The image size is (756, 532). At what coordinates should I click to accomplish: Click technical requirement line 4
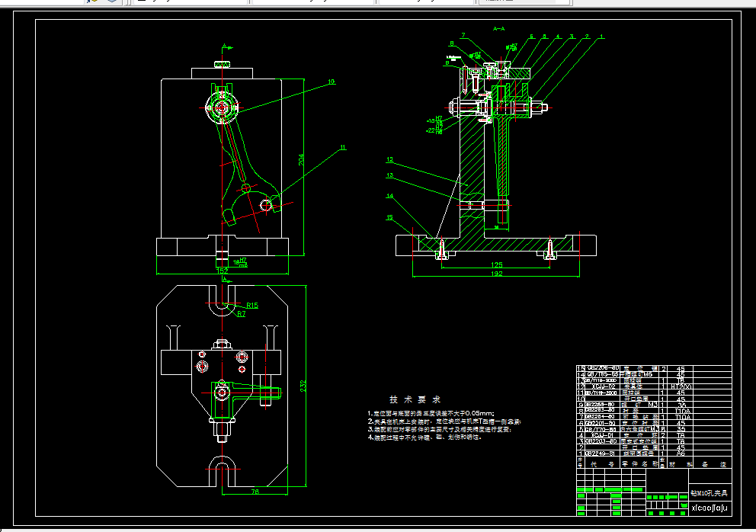[424, 437]
